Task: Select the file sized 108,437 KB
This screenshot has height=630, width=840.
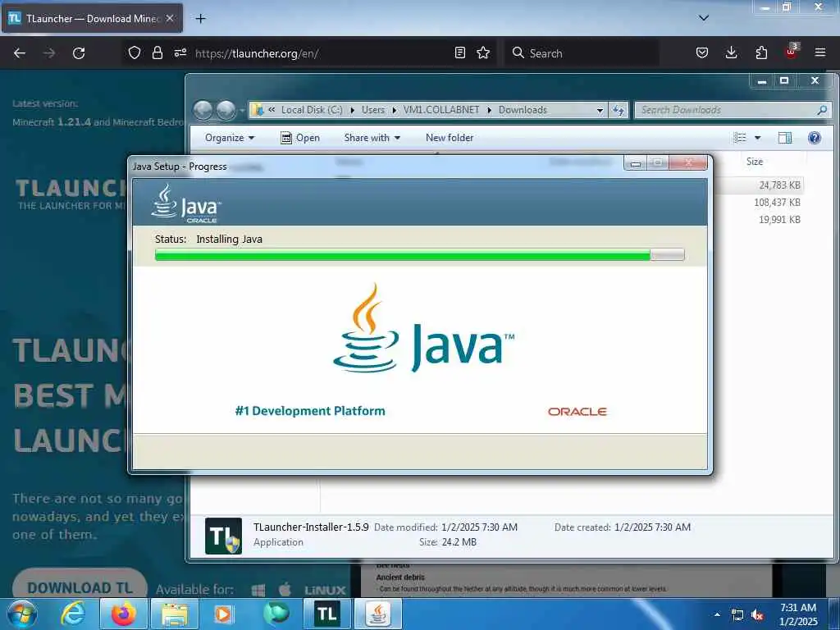Action: (x=777, y=203)
